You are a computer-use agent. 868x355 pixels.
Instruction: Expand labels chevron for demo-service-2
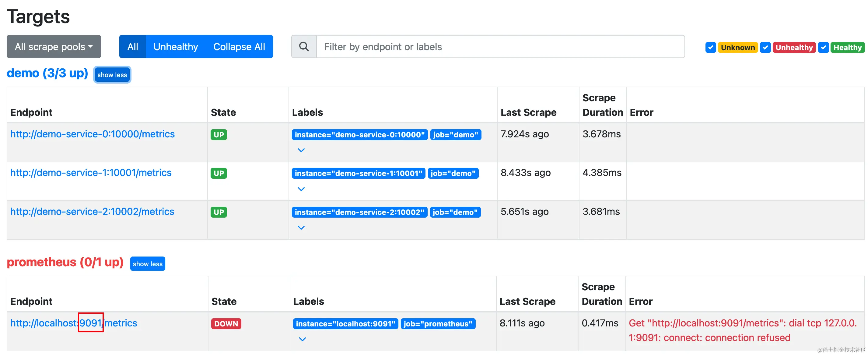[x=301, y=227]
